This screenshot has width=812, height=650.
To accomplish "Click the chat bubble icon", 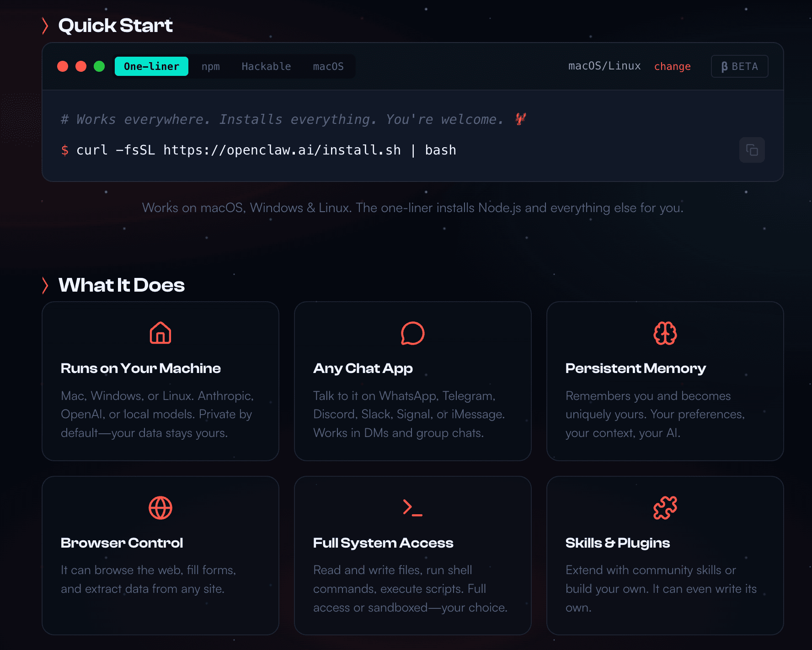I will (x=412, y=333).
